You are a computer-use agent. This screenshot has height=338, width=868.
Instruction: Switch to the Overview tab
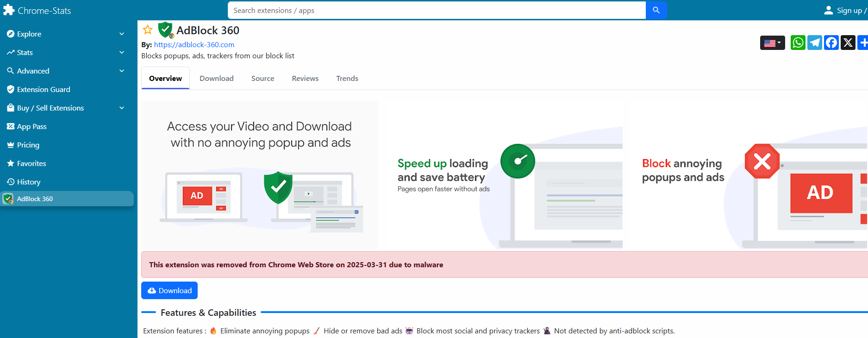click(165, 78)
